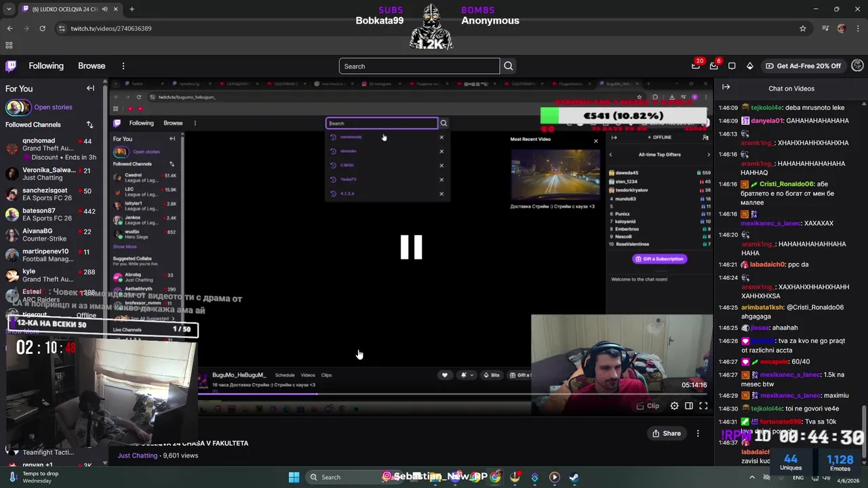Focus the main Twitch search field
The image size is (868, 488).
pos(419,66)
